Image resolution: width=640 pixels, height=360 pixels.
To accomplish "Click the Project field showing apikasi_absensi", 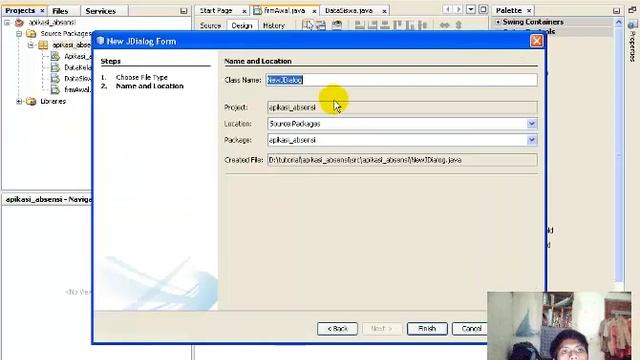I will (402, 107).
